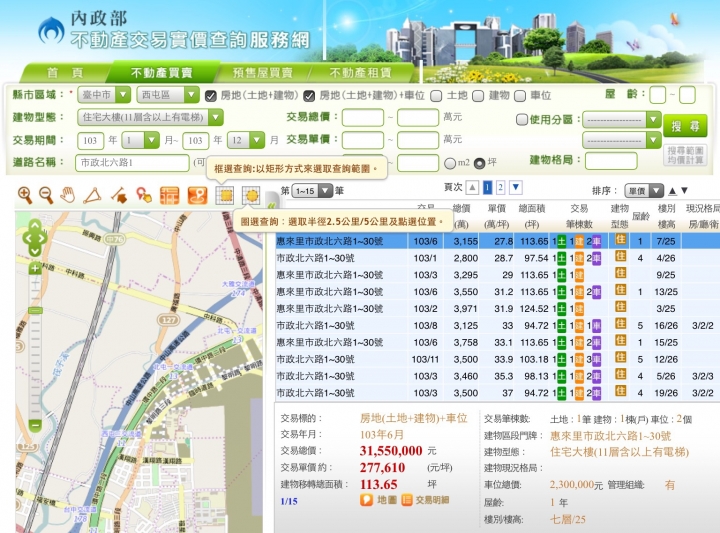
Task: Click the start year 103 field
Action: 90,140
